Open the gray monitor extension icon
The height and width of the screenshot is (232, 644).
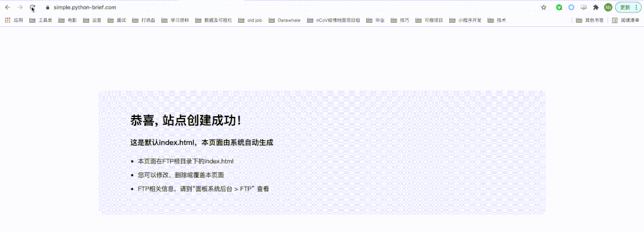(x=583, y=7)
